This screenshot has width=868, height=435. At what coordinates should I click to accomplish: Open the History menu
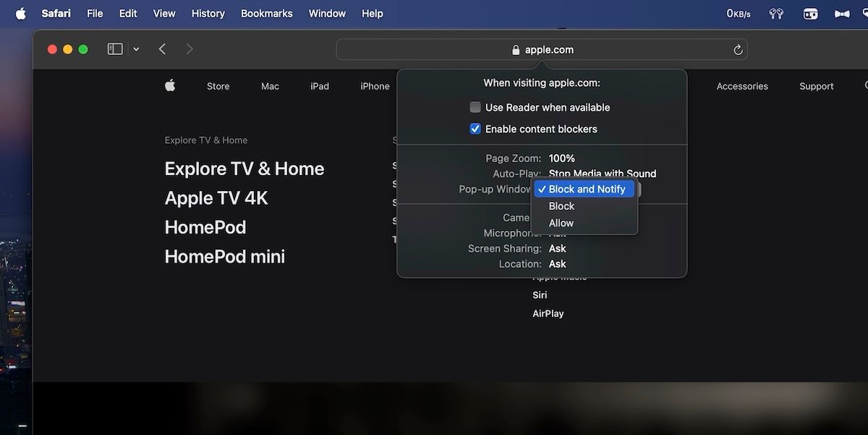click(x=208, y=12)
